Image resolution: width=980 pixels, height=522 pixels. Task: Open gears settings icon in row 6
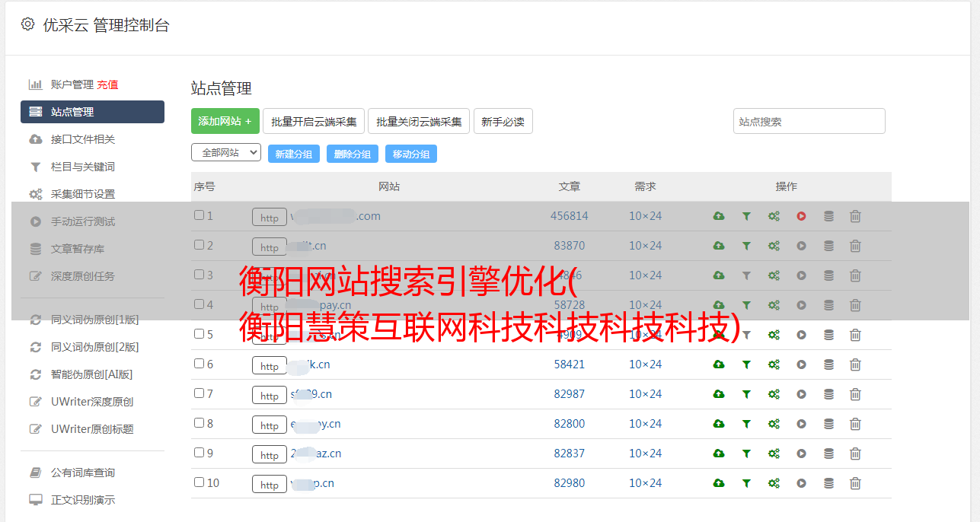tap(774, 364)
